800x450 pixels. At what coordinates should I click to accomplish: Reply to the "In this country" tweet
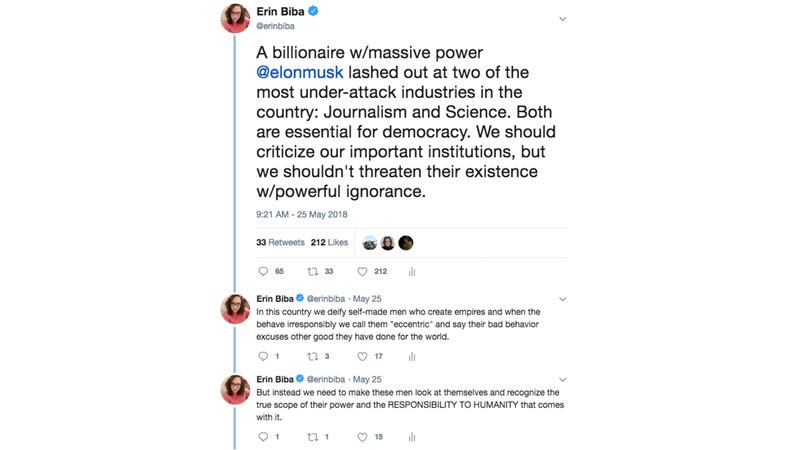coord(264,356)
